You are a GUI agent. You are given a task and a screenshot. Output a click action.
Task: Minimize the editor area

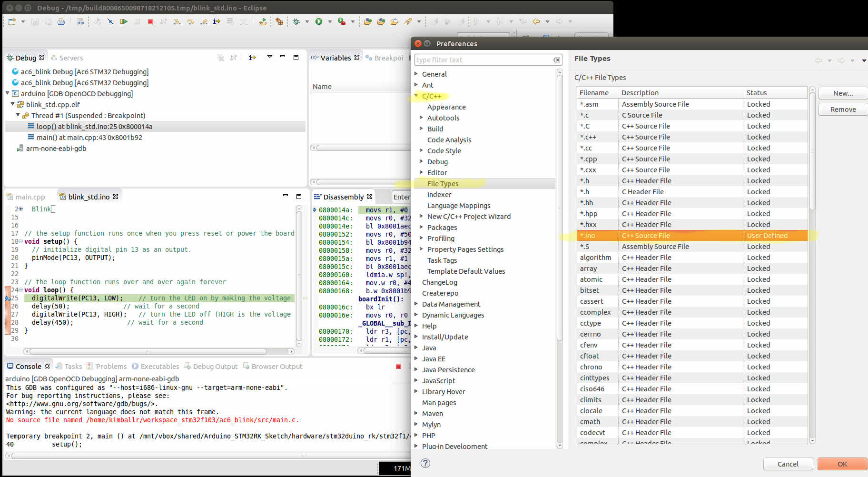click(x=286, y=196)
